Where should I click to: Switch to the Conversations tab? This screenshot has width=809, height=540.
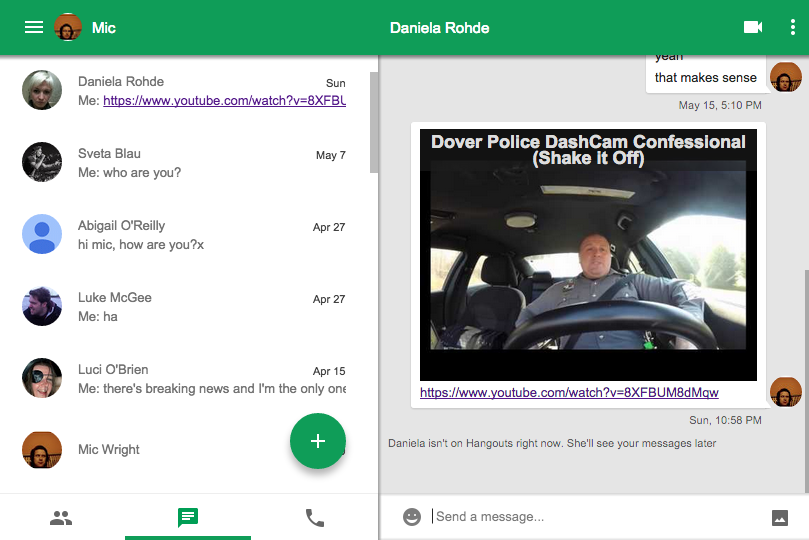(188, 518)
